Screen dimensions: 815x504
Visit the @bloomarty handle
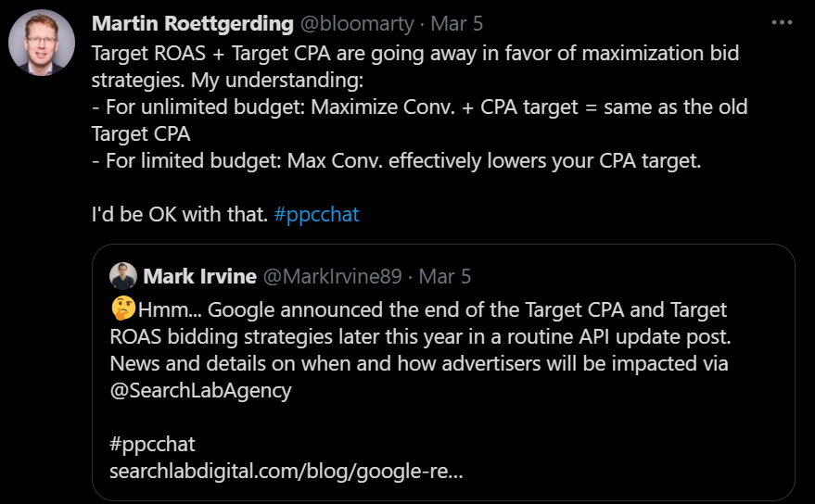[357, 23]
